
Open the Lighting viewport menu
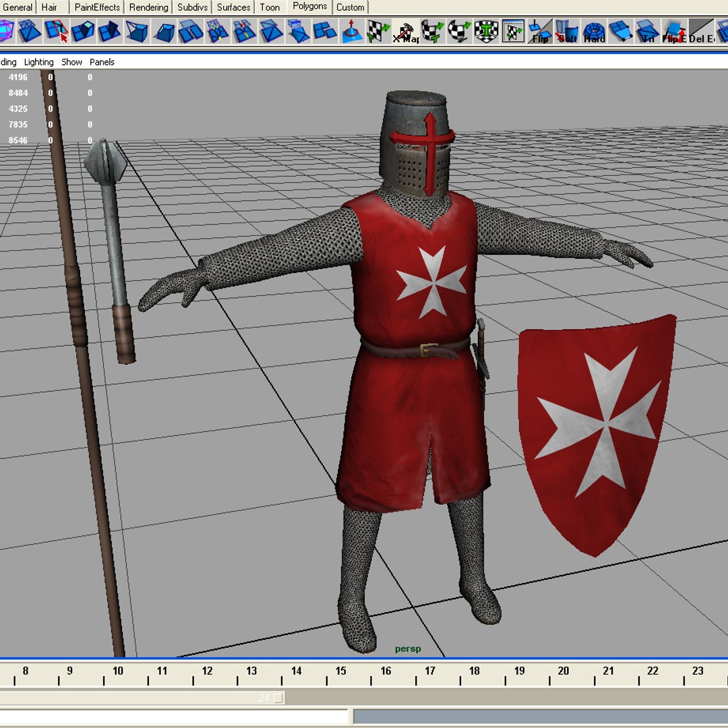(38, 62)
